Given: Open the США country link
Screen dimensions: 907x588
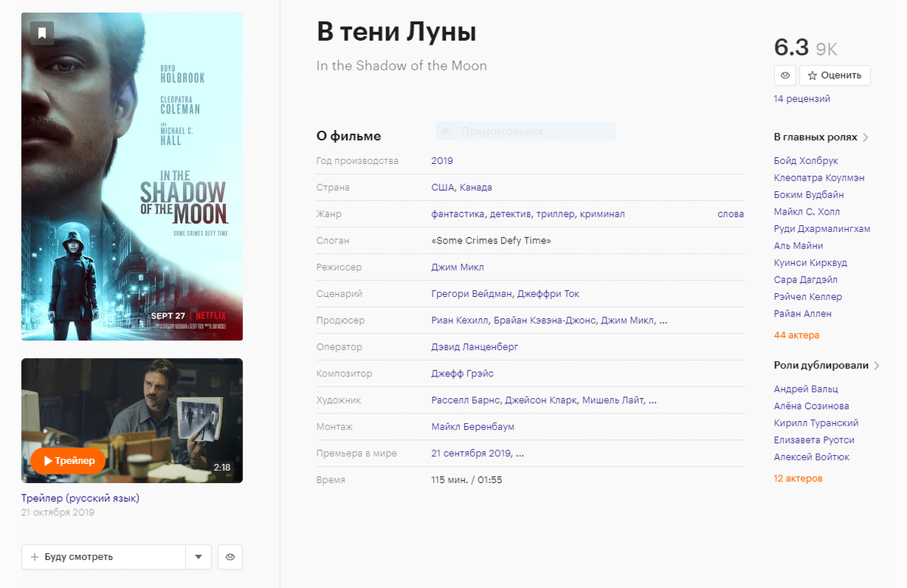Looking at the screenshot, I should point(443,187).
